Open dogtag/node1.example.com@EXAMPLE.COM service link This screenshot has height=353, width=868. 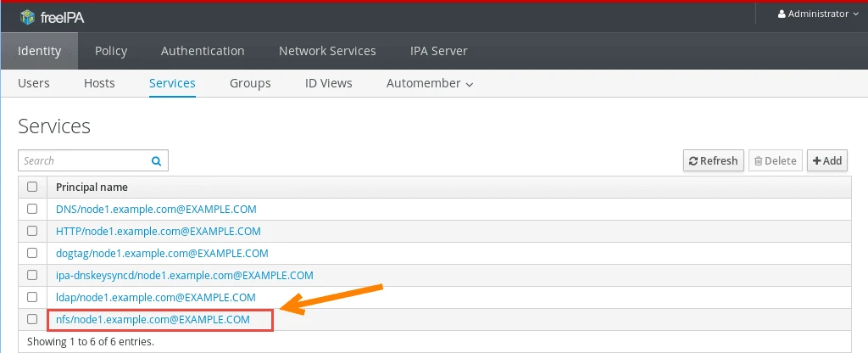point(162,253)
